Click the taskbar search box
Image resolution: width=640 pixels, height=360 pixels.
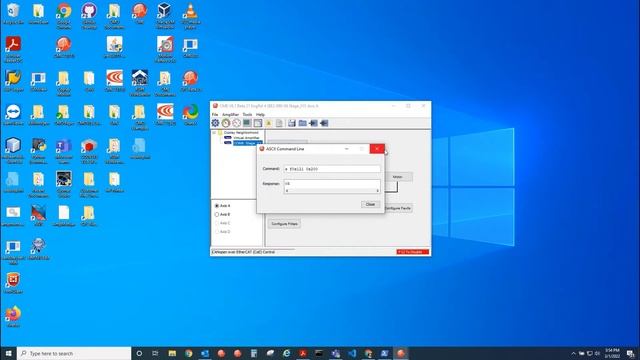tap(74, 353)
